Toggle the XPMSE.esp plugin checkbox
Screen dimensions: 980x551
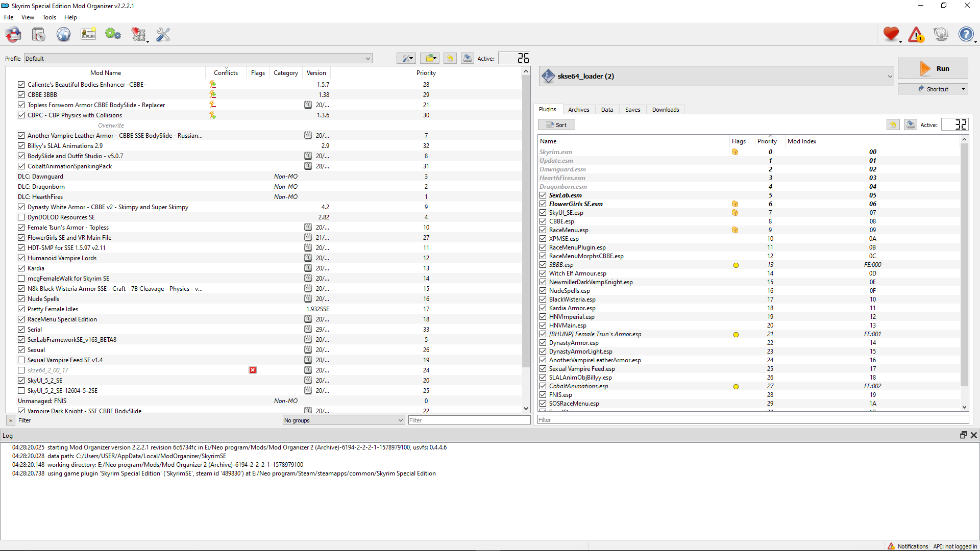point(543,238)
